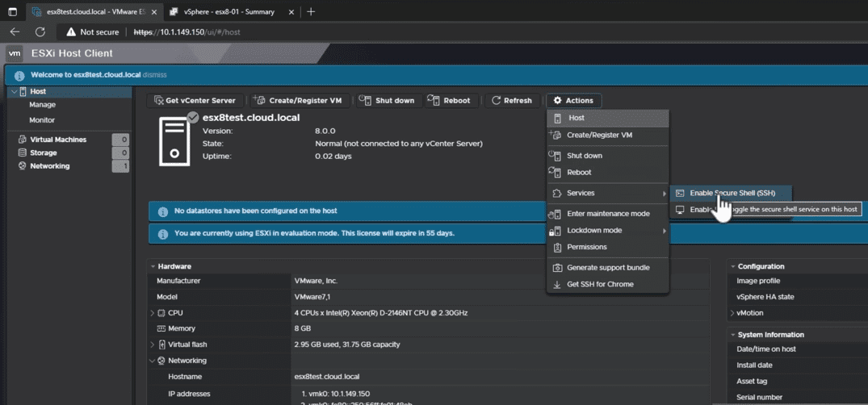Enable Secure Shell (SSH) service
Screen dimensions: 868x405
[732, 194]
